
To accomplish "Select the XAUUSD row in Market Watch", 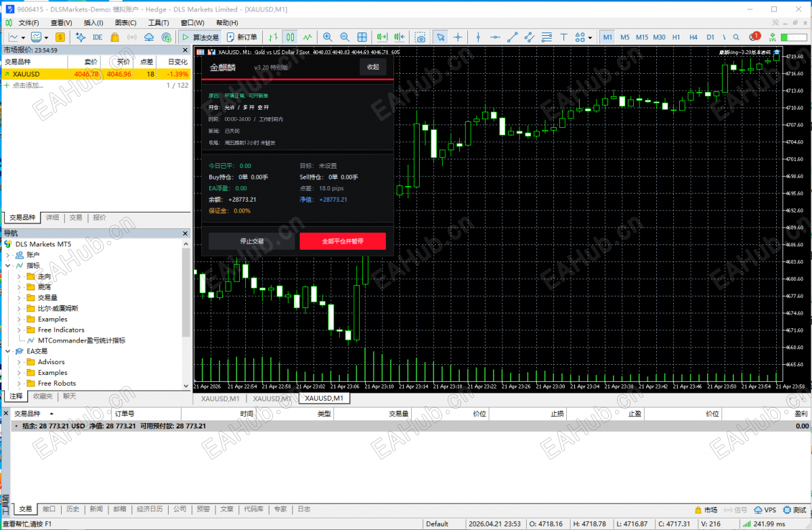I will 95,74.
